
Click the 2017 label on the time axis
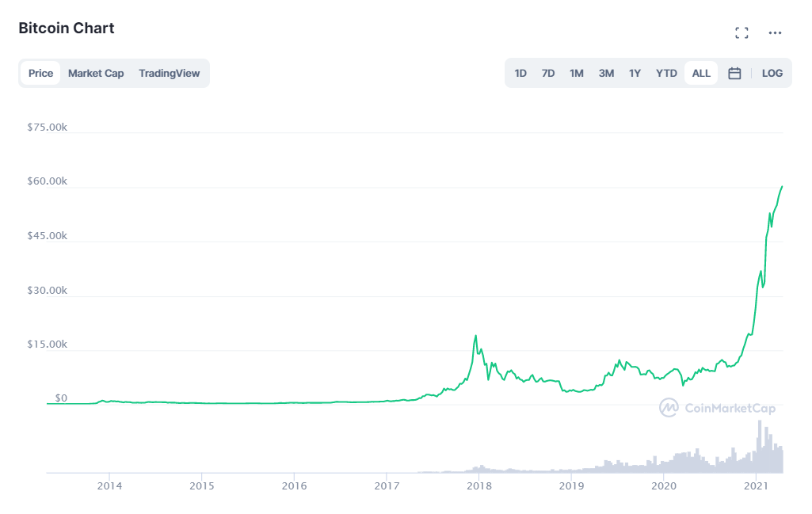coord(387,485)
